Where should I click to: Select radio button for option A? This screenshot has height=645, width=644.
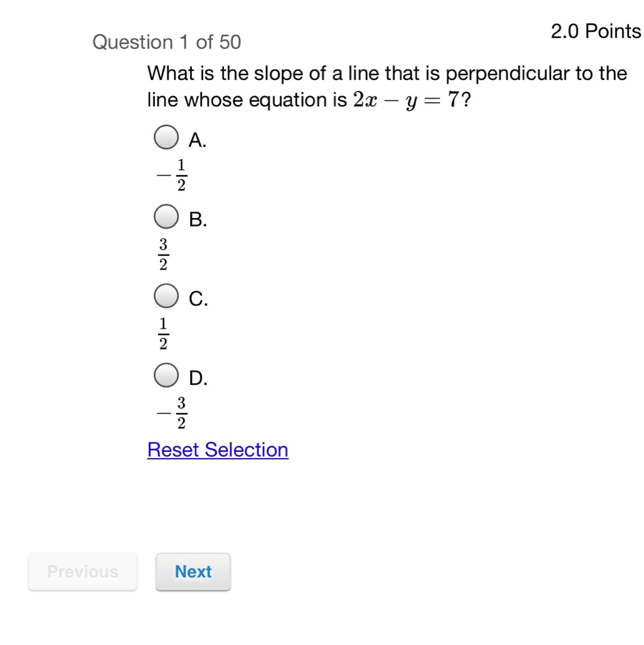click(166, 137)
